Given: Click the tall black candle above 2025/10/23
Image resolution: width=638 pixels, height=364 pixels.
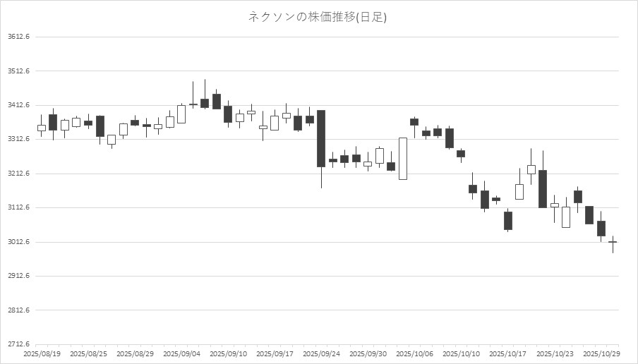Looking at the screenshot, I should point(543,188).
